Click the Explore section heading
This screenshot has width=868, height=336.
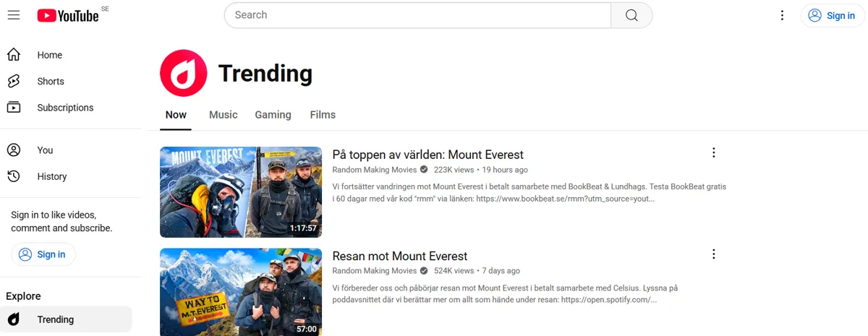(23, 296)
